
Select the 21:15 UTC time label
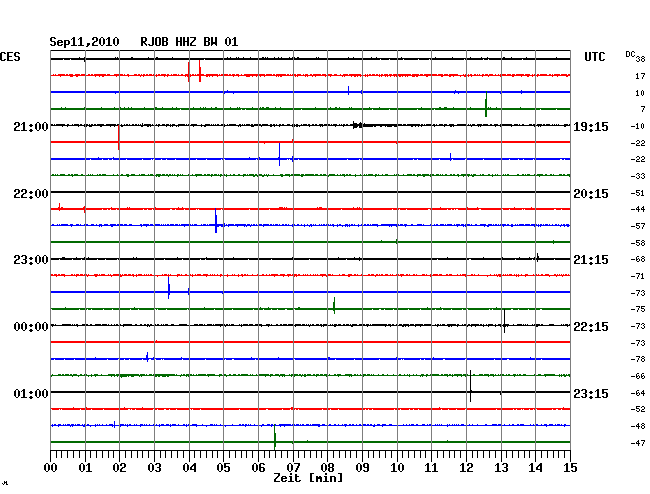coord(591,260)
